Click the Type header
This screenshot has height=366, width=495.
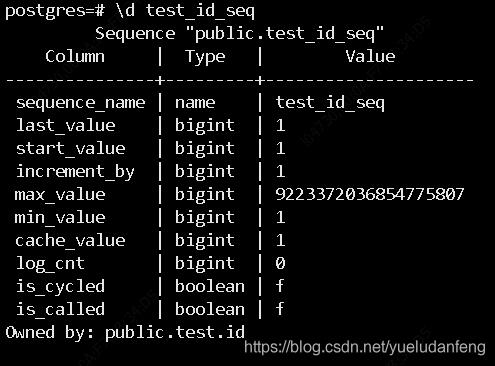click(x=205, y=57)
